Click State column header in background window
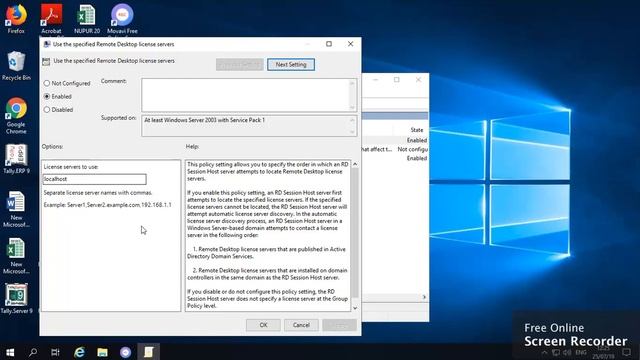Screen dimensions: 640x360 (417, 130)
